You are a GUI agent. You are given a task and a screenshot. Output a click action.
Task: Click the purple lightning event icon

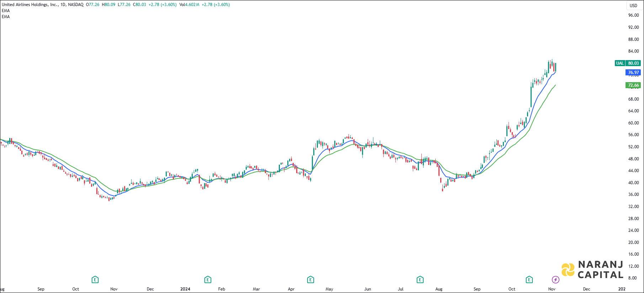click(x=555, y=279)
